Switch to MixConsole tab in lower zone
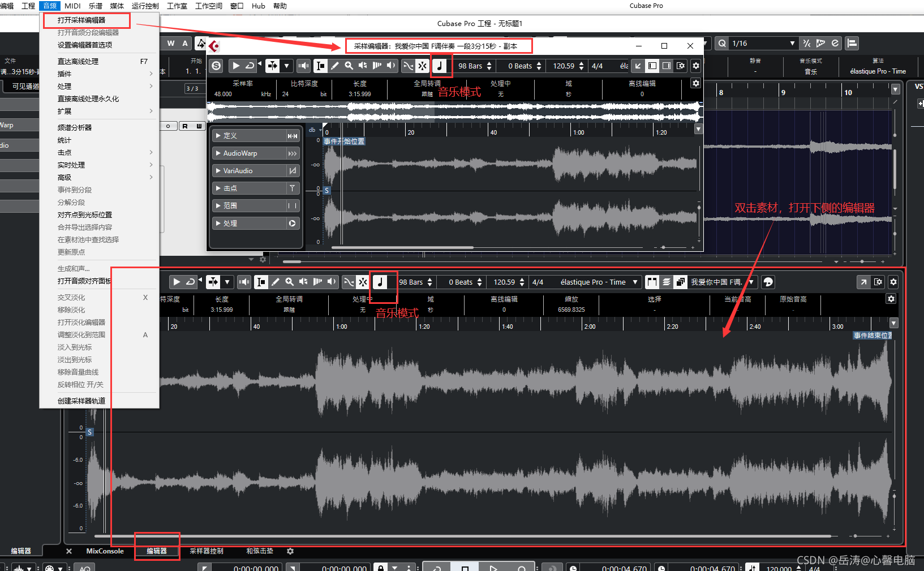The image size is (924, 571). [105, 551]
